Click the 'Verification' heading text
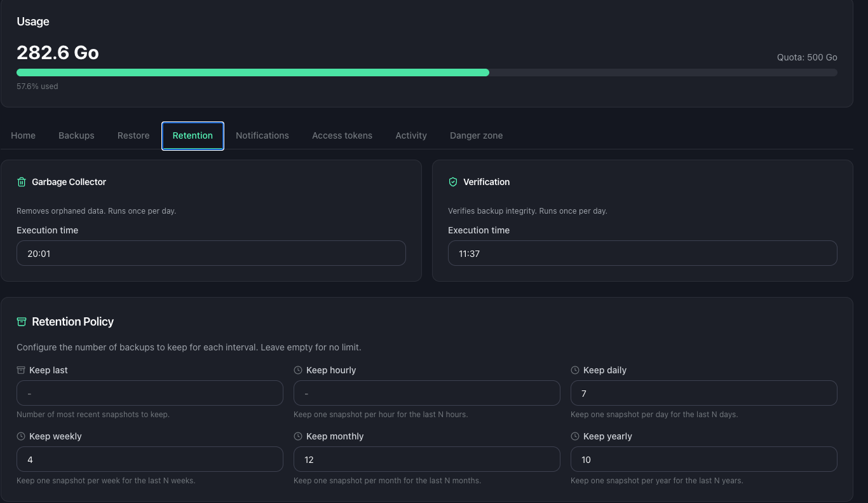868x503 pixels. coord(487,182)
